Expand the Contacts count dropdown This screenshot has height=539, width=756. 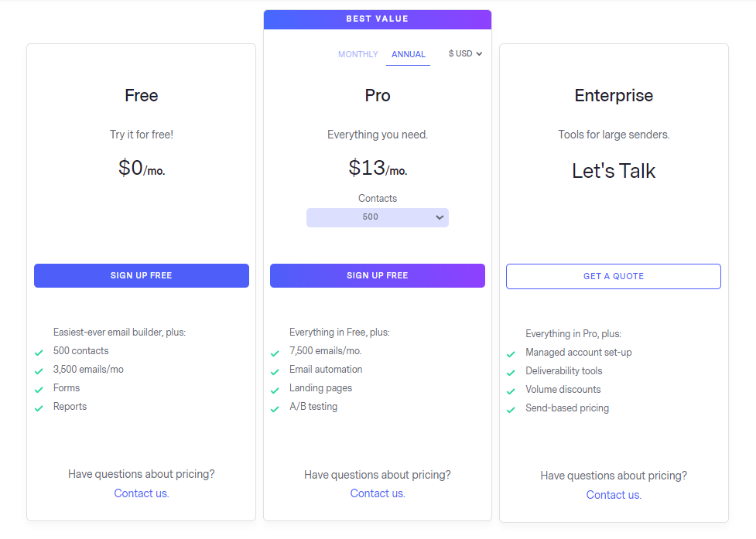(x=377, y=217)
